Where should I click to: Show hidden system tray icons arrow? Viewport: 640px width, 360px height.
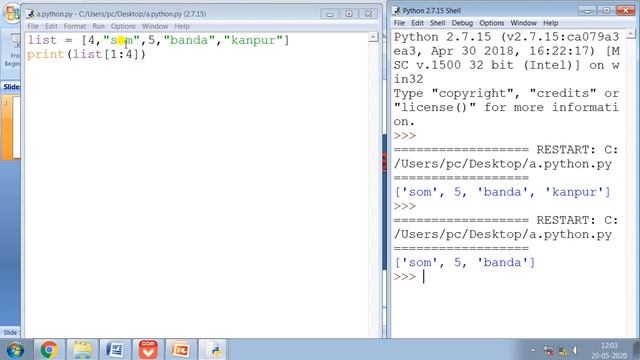533,350
